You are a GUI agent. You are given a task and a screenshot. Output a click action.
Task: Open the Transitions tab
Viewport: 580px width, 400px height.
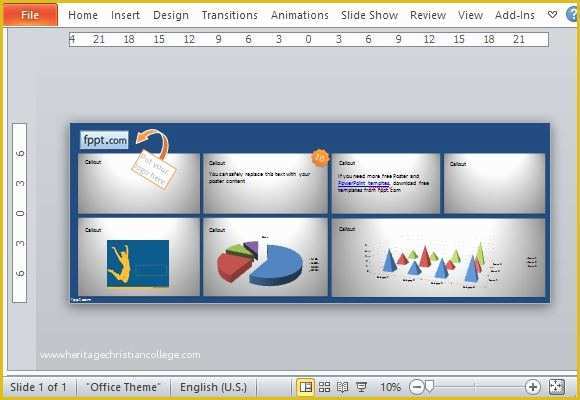[x=229, y=15]
